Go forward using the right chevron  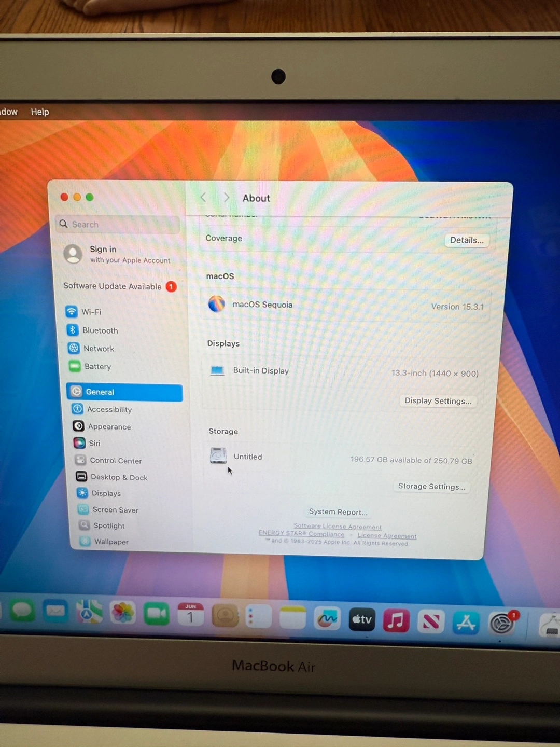point(227,198)
